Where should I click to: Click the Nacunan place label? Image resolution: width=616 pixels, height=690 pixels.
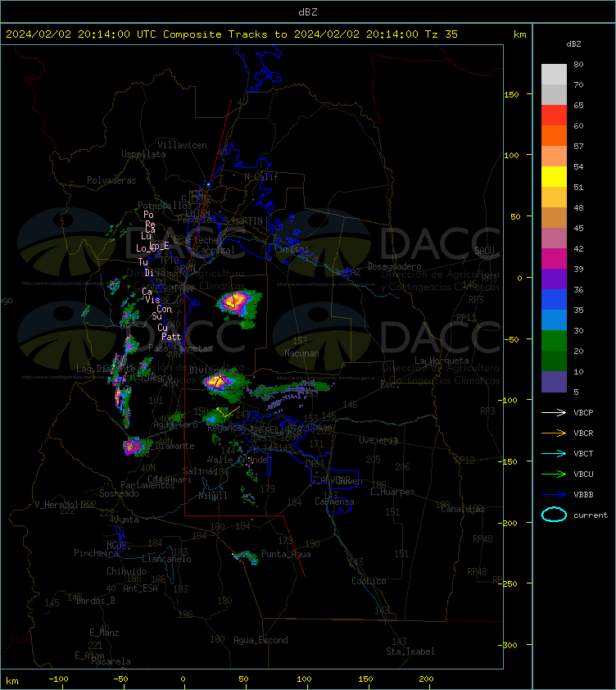(x=301, y=353)
